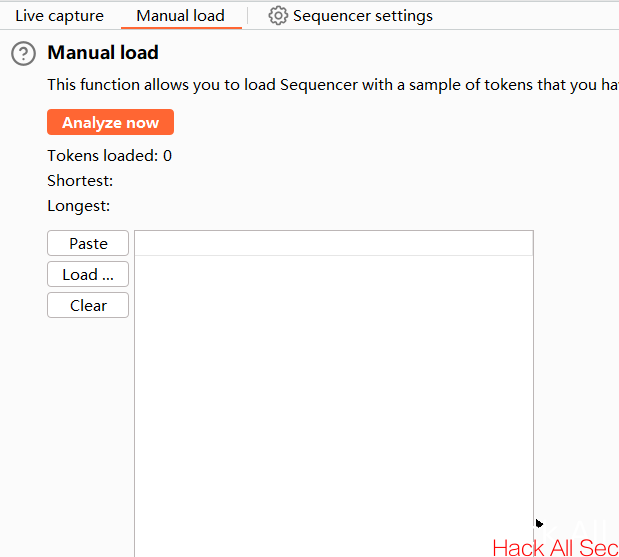
Task: Click the Hack All Sec watermark text
Action: [x=555, y=548]
